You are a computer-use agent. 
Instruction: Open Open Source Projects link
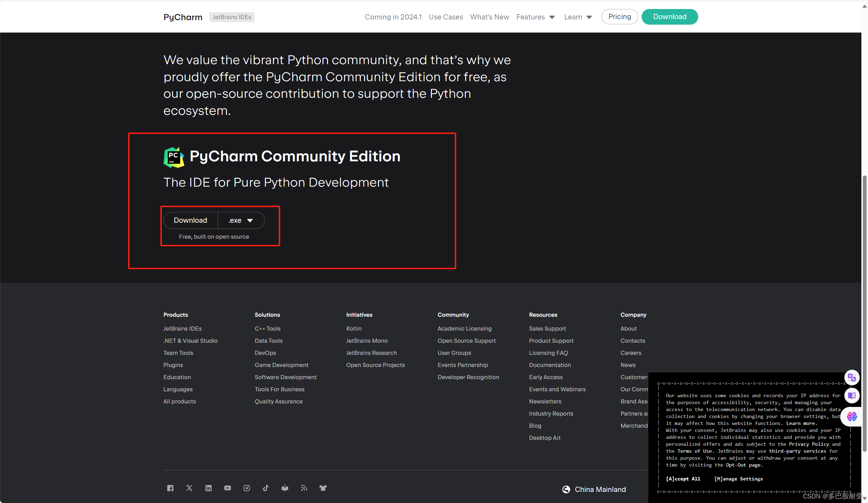pyautogui.click(x=375, y=365)
